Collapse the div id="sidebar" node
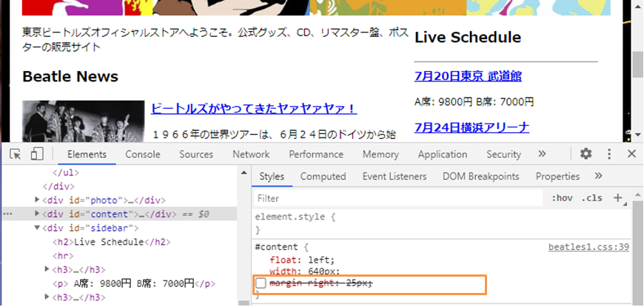The image size is (644, 307). pos(38,228)
